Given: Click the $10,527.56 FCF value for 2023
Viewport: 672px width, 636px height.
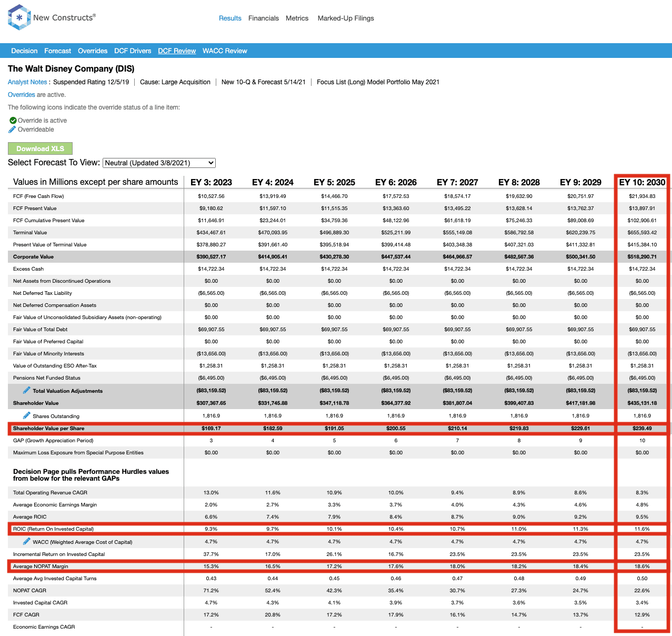Looking at the screenshot, I should [211, 196].
